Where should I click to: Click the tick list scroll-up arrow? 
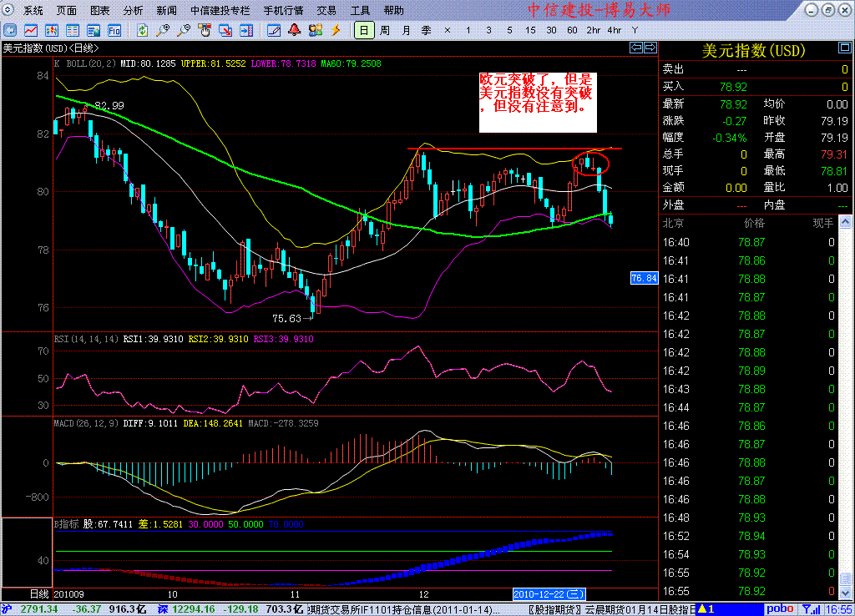point(845,222)
